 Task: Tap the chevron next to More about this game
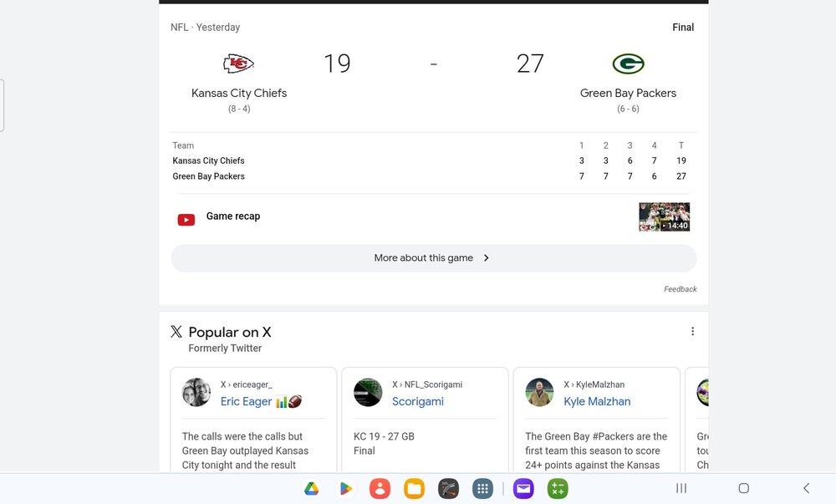click(487, 258)
